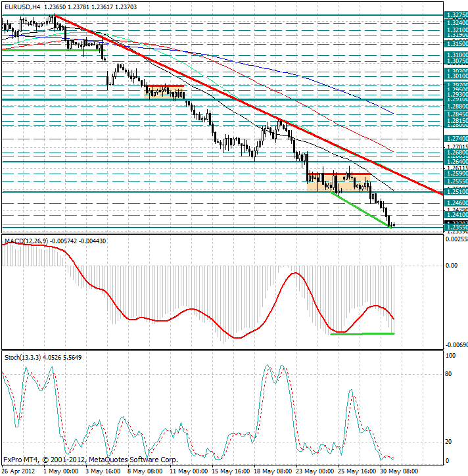Click the 26 Apr 2012 date label

click(x=19, y=471)
